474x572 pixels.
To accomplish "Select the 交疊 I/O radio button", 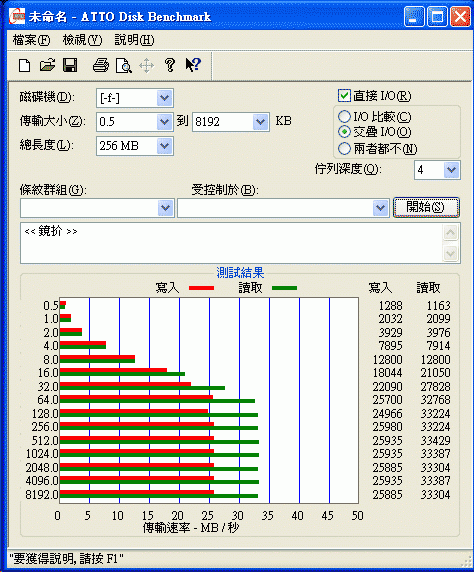I will tap(344, 131).
